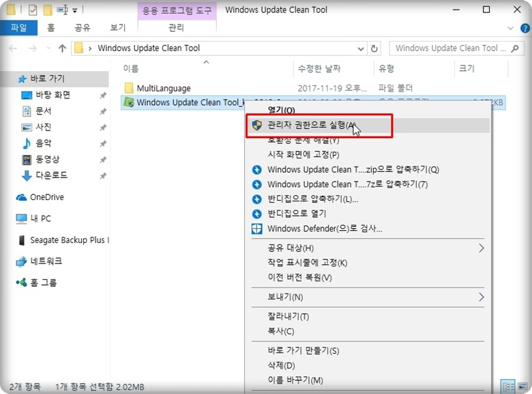This screenshot has height=394, width=532.
Task: Choose 관리자 권한으로 실행 from context menu
Action: click(x=368, y=126)
